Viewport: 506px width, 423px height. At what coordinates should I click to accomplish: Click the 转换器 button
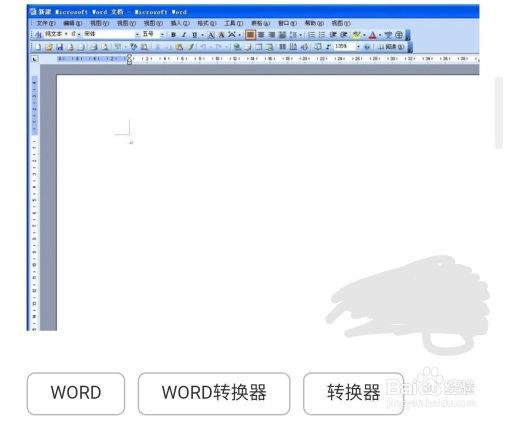pyautogui.click(x=353, y=393)
